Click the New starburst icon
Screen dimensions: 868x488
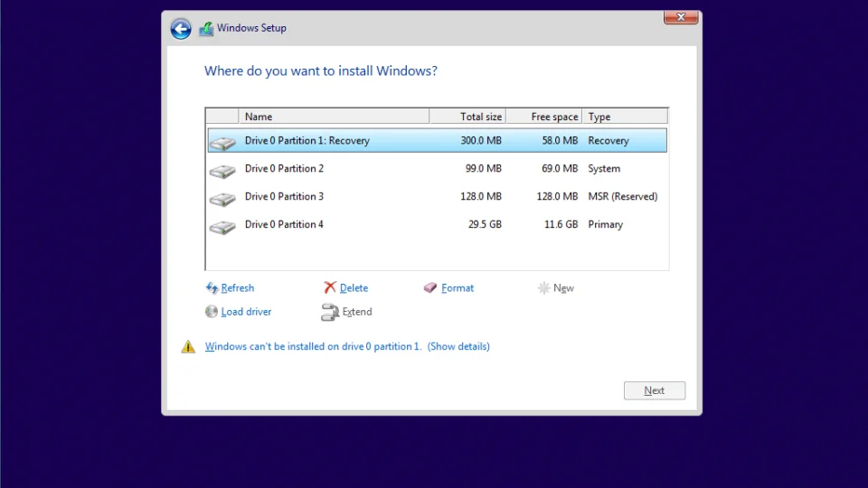pos(544,287)
